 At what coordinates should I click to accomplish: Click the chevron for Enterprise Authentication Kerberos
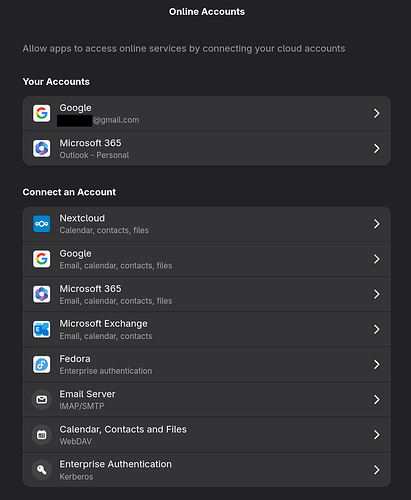377,470
